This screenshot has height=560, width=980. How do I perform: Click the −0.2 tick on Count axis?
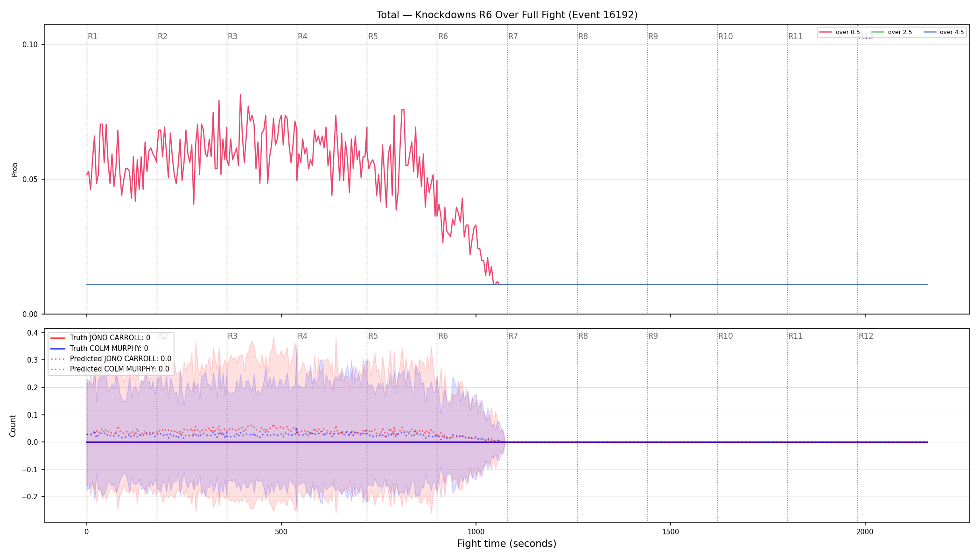pos(30,497)
